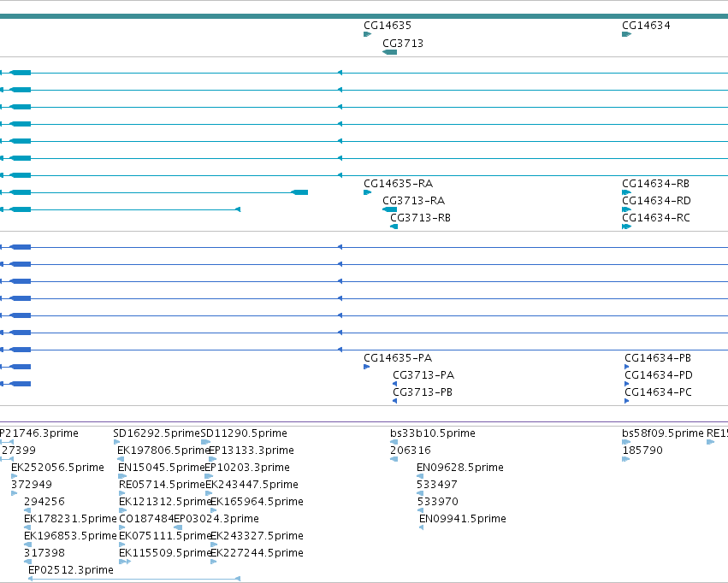Select EST EK197806.5prime

pyautogui.click(x=163, y=450)
